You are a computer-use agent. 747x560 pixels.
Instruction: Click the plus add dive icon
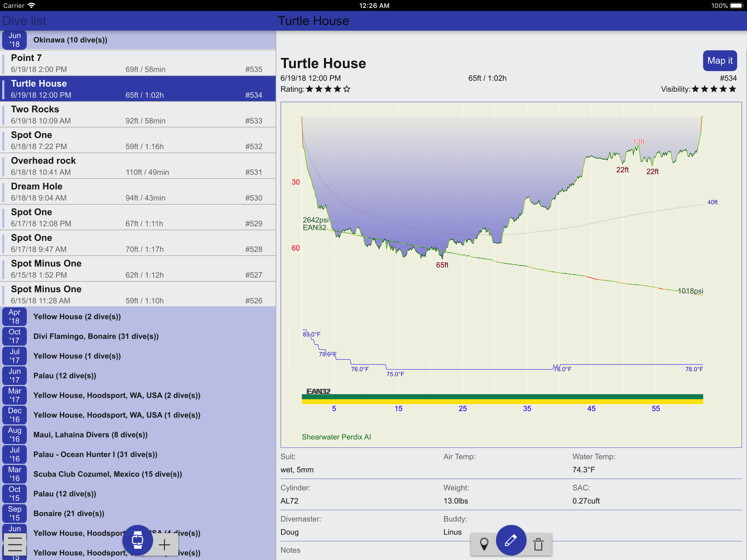pyautogui.click(x=164, y=545)
